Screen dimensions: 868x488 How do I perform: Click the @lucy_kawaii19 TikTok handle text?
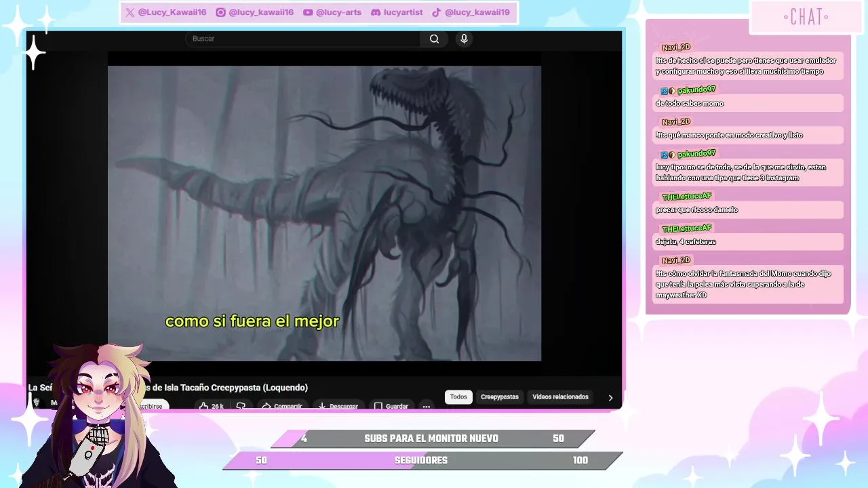[x=477, y=12]
